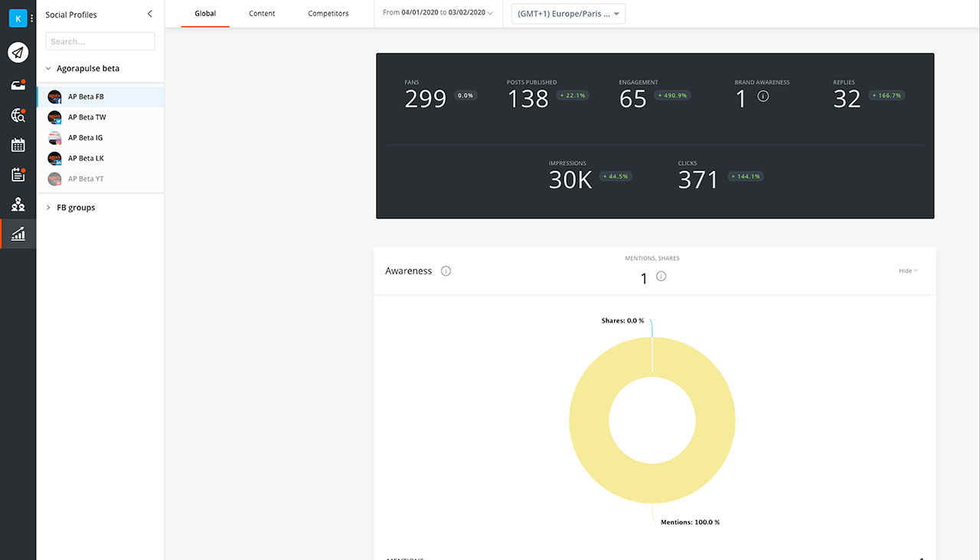Open the Inbox icon with notification dot
Viewport: 980px width, 560px height.
[x=18, y=84]
